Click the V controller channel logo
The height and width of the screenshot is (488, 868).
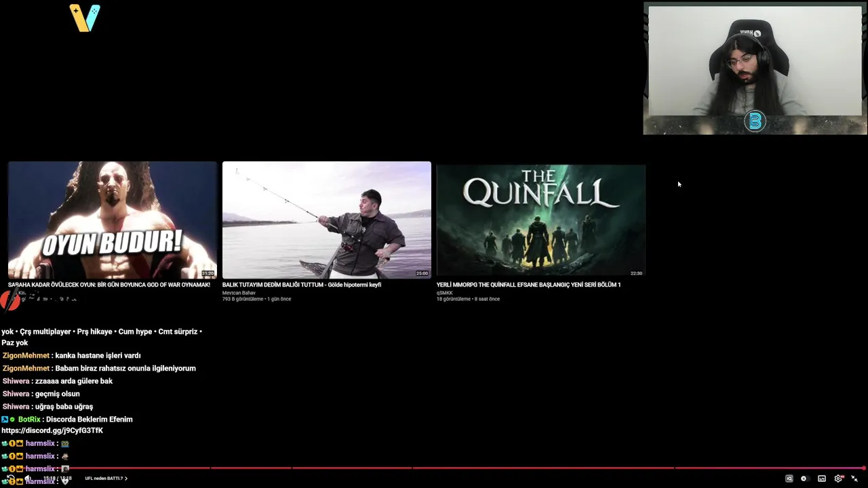[85, 18]
